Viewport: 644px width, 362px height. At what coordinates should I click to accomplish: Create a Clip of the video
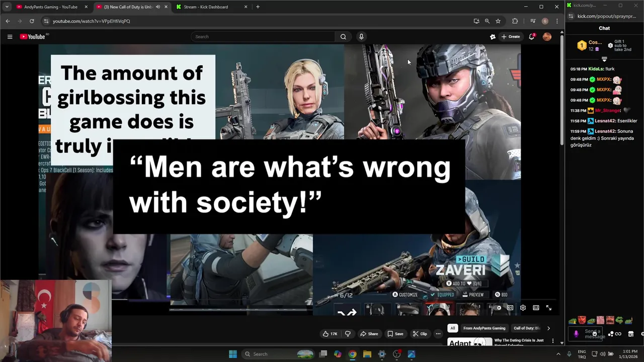[x=420, y=334]
